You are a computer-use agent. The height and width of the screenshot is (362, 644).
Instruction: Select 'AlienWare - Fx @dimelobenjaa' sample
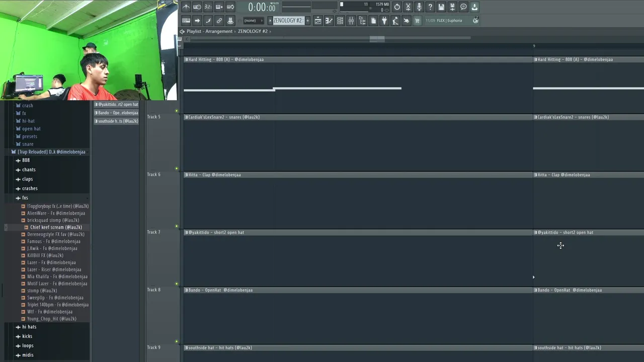click(56, 213)
